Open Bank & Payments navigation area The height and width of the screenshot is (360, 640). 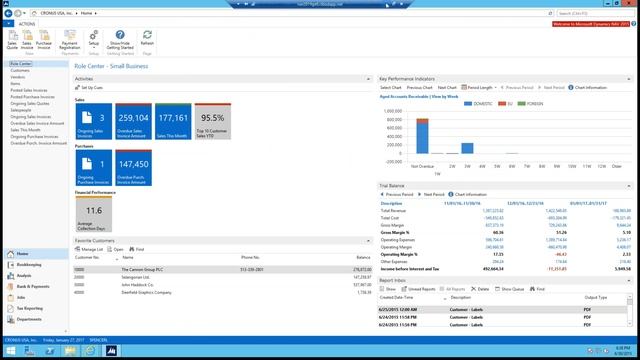(x=36, y=287)
